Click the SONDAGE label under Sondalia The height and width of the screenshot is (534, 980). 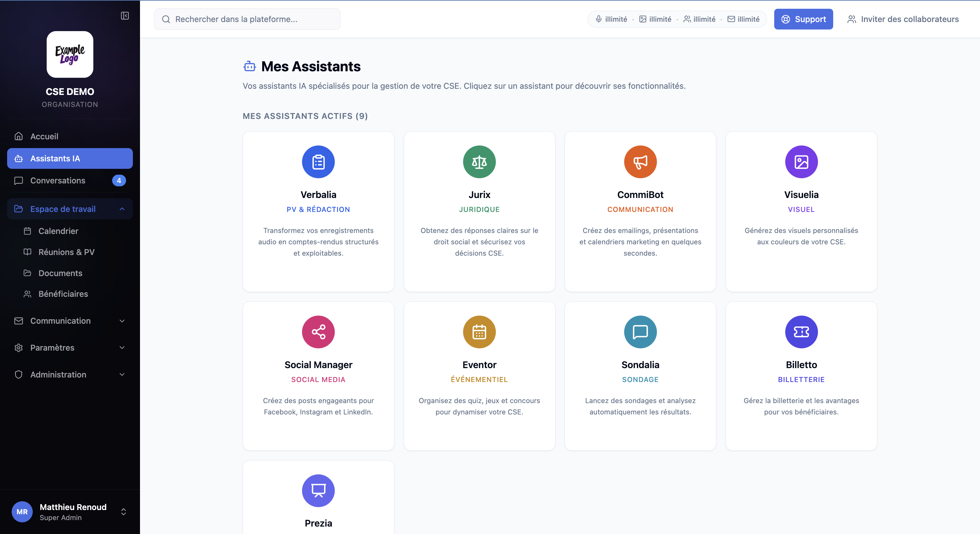[x=640, y=379]
